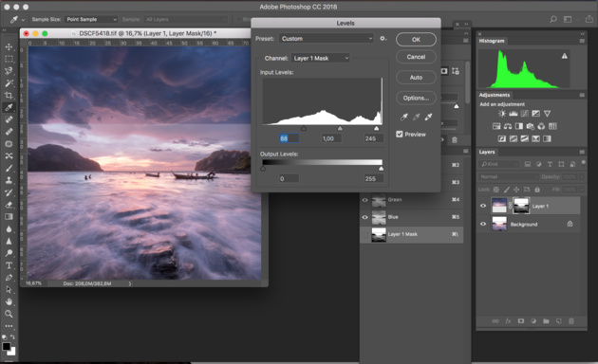Image resolution: width=598 pixels, height=364 pixels.
Task: Click trash icon at bottom of Layers panel
Action: [571, 321]
